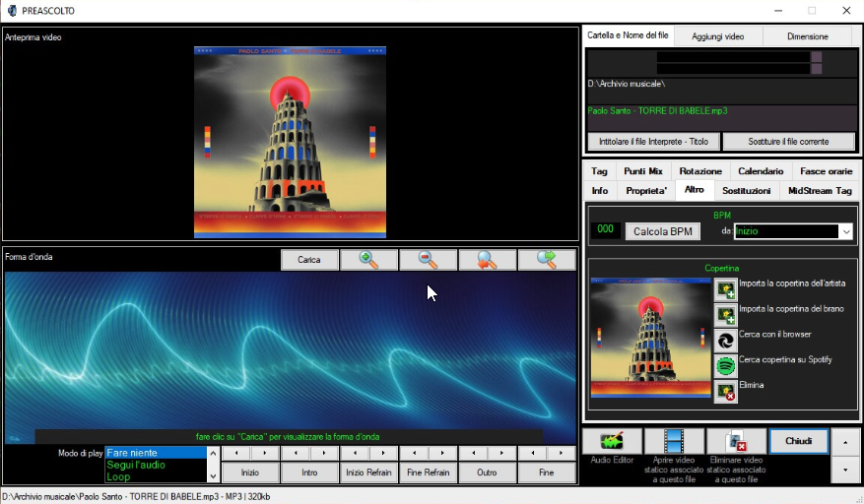Search cover with the browser icon
This screenshot has height=504, width=864.
click(x=726, y=341)
